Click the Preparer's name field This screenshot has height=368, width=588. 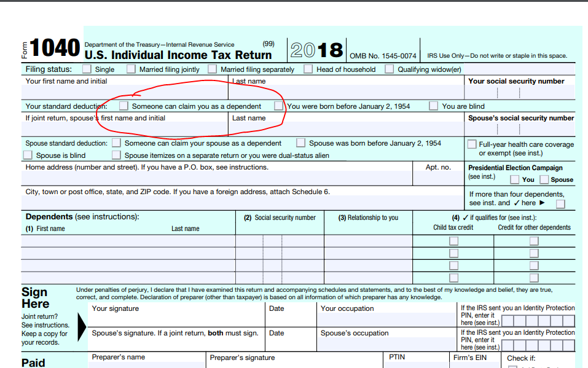(x=147, y=365)
